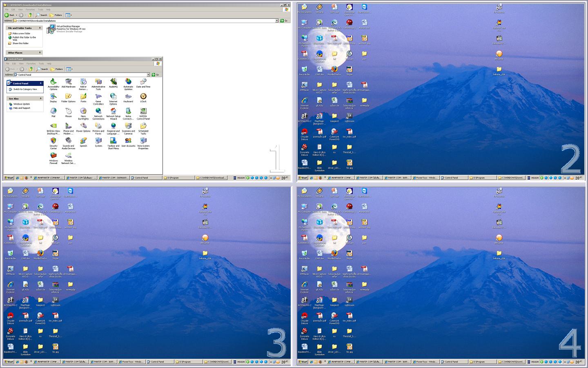Screen dimensions: 588x368
Task: Select the Fonts folder in Control Panel
Action: (83, 98)
